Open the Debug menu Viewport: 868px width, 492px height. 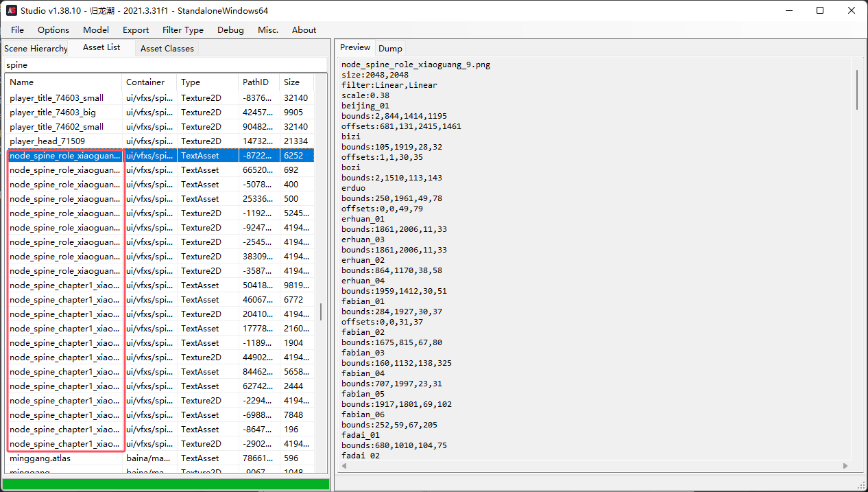(230, 30)
